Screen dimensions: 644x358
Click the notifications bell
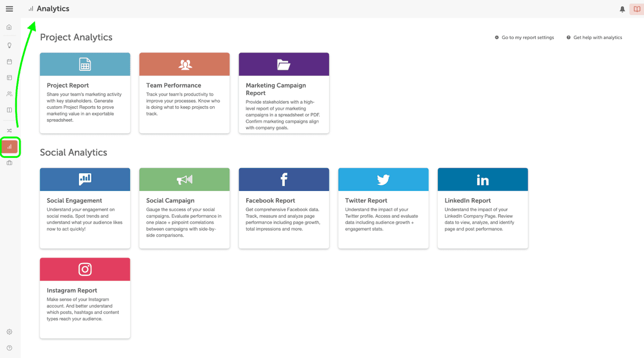point(621,9)
